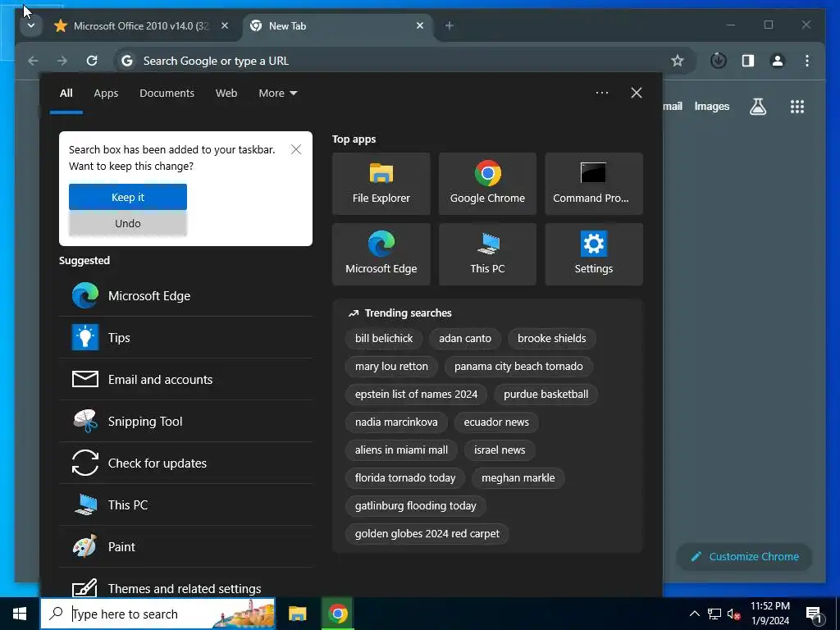Search trending 'epstein list of names 2024'
Image resolution: width=840 pixels, height=630 pixels.
[x=416, y=395]
